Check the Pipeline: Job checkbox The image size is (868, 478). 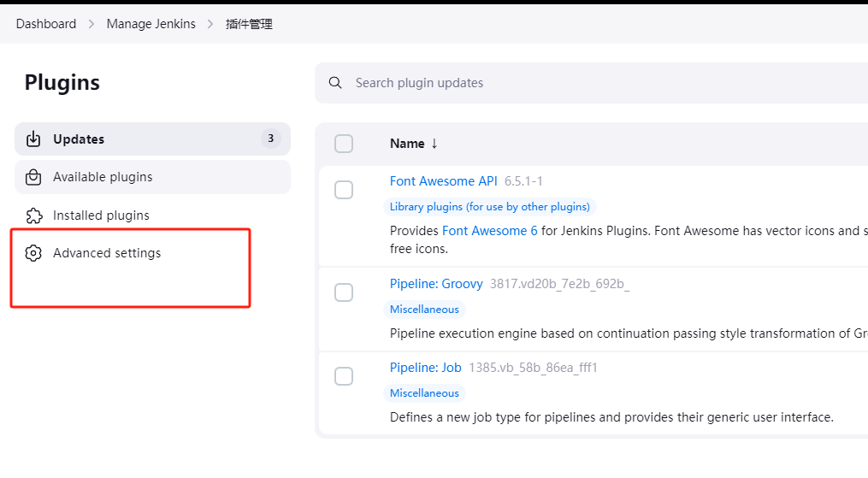(344, 376)
